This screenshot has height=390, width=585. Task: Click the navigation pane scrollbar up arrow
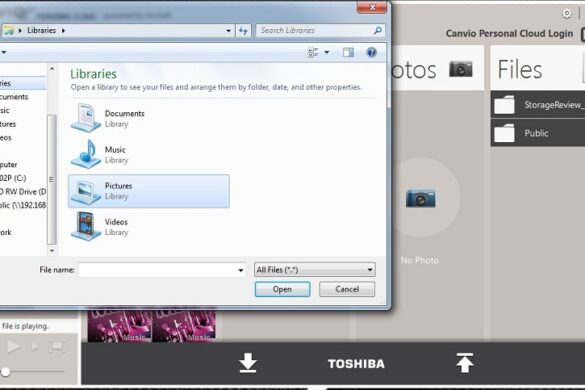52,69
